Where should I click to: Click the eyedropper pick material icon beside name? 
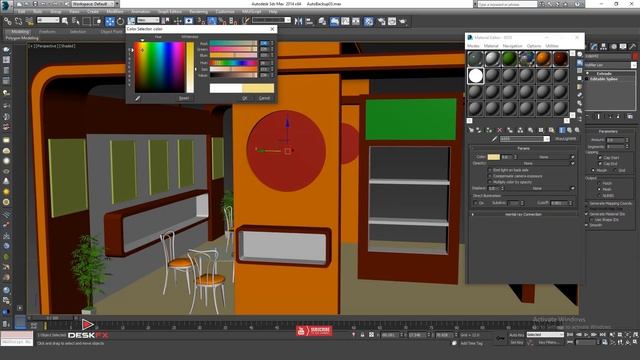pos(495,139)
